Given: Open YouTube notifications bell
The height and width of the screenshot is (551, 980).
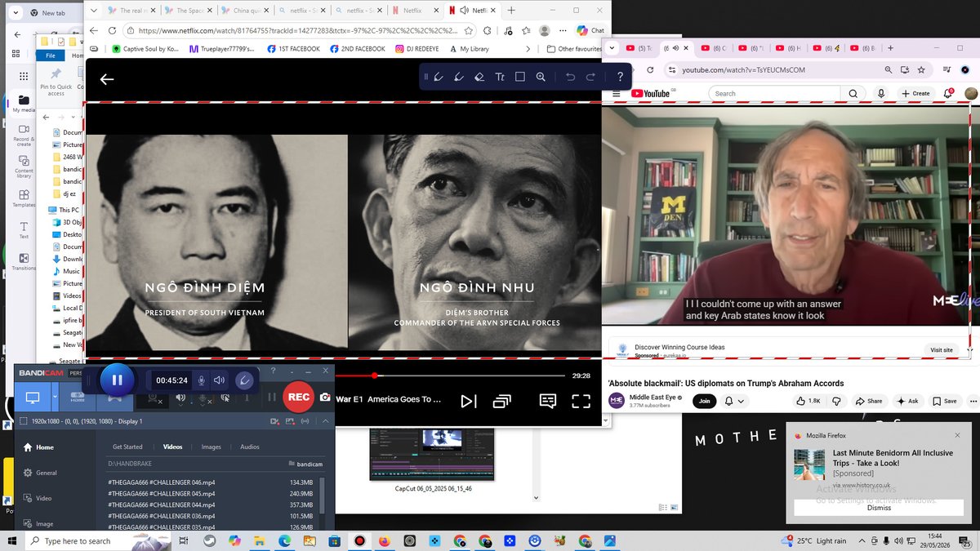Looking at the screenshot, I should point(949,93).
